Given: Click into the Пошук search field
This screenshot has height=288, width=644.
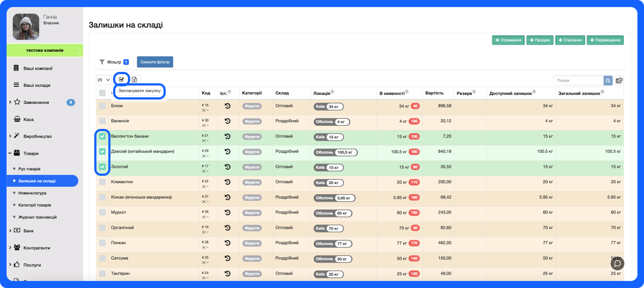Looking at the screenshot, I should pyautogui.click(x=578, y=81).
